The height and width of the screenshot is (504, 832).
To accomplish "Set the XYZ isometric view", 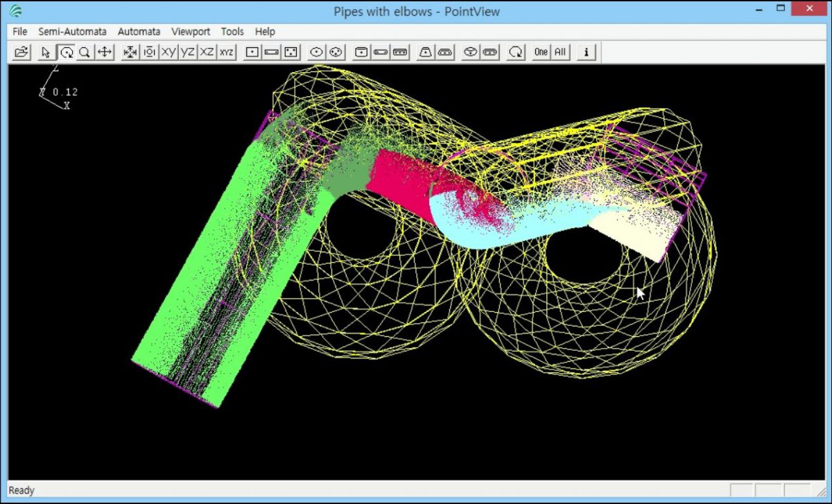I will pos(226,52).
